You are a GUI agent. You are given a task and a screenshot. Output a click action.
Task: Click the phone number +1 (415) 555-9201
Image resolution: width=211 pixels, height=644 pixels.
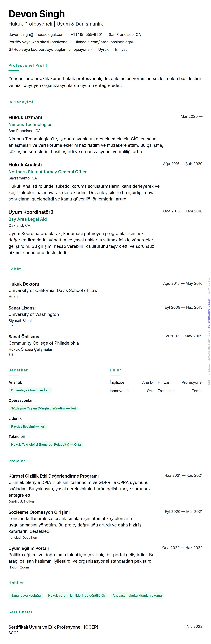[86, 35]
